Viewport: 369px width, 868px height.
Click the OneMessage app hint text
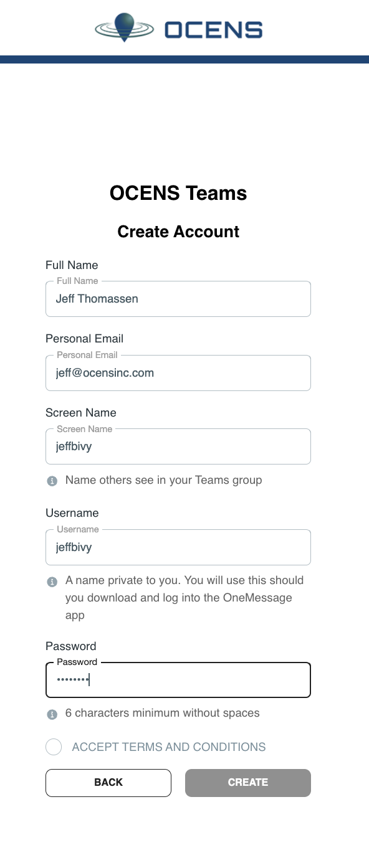(184, 598)
